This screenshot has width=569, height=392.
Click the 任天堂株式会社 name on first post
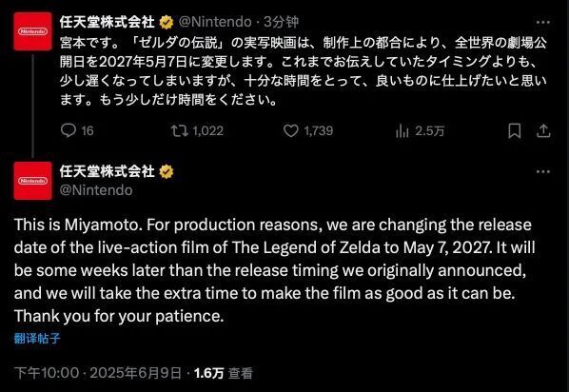tap(108, 22)
